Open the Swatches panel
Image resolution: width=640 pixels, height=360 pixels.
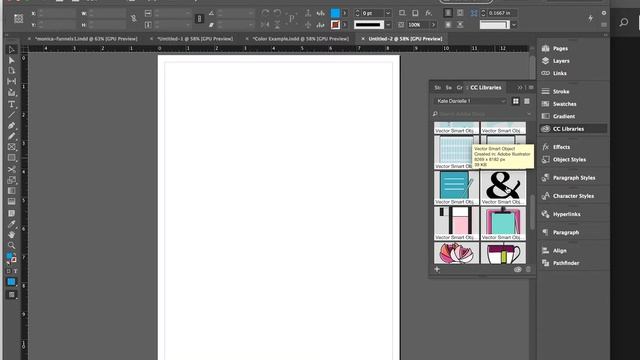click(564, 104)
